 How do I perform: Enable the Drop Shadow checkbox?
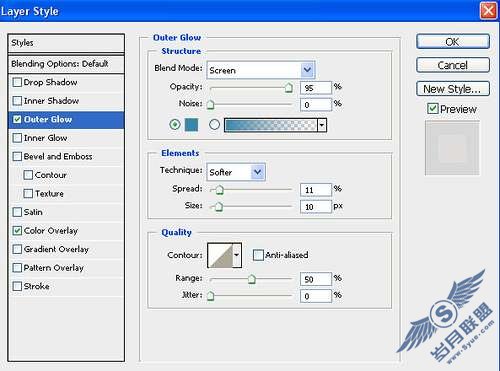pos(17,82)
